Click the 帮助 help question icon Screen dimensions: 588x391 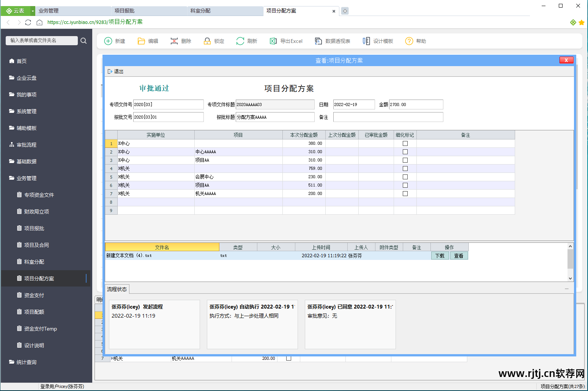pos(409,41)
